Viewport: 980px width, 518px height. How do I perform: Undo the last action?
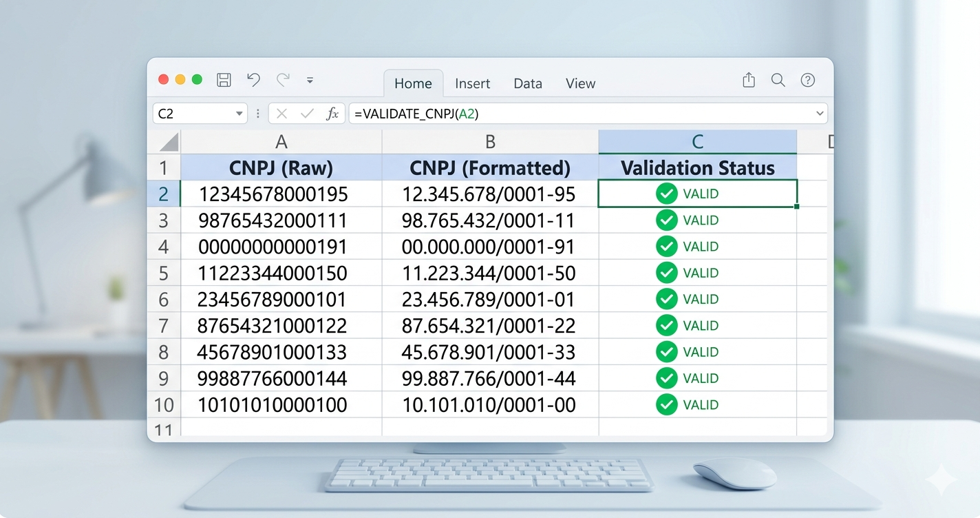coord(253,80)
